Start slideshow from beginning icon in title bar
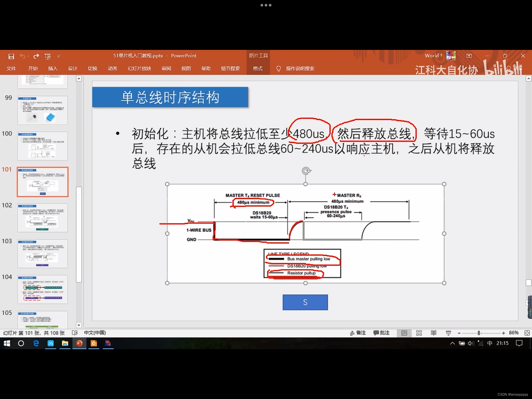This screenshot has height=399, width=532. [48, 56]
